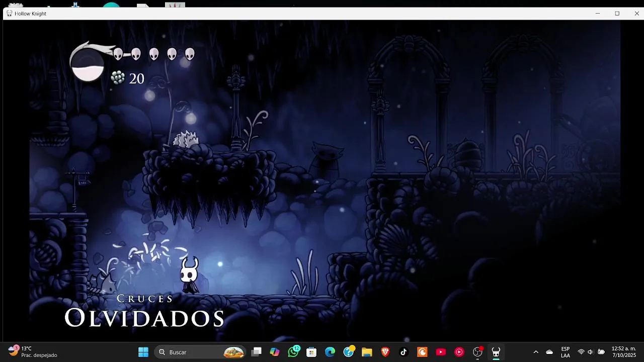Open TikTok from the taskbar

404,352
